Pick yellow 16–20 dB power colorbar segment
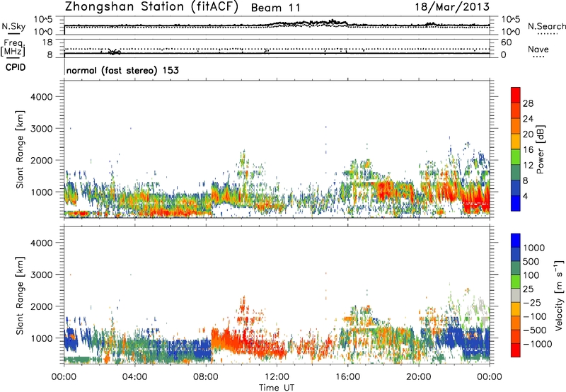The width and height of the screenshot is (566, 392). tap(516, 142)
